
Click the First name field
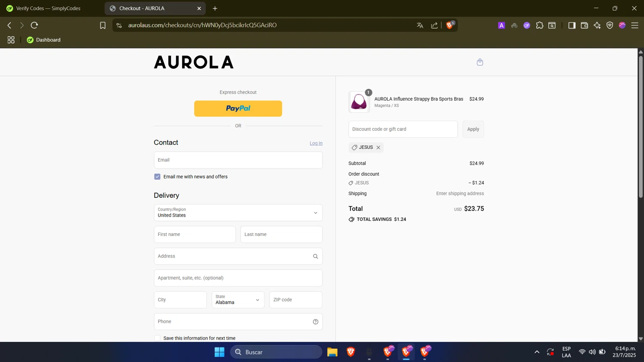(x=195, y=235)
